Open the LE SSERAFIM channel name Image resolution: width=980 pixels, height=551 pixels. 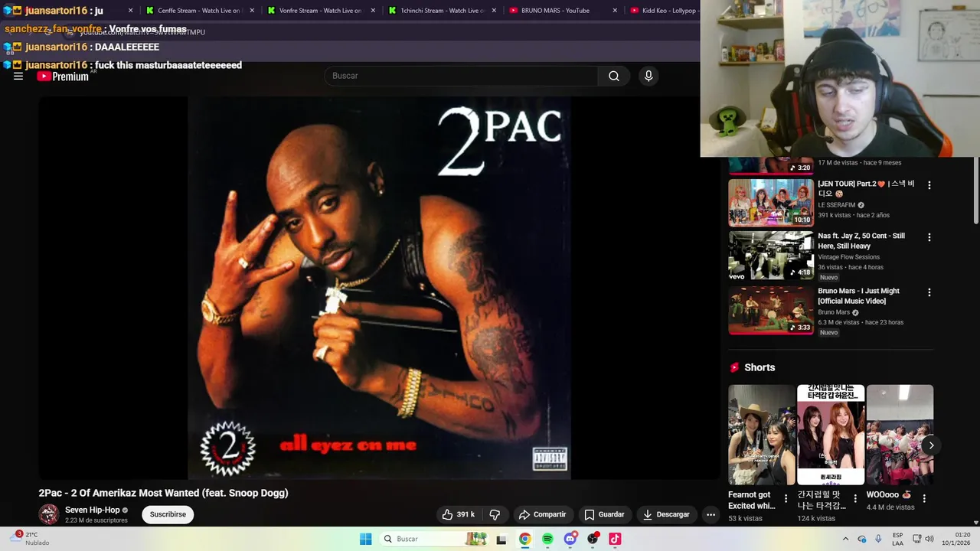click(x=837, y=205)
